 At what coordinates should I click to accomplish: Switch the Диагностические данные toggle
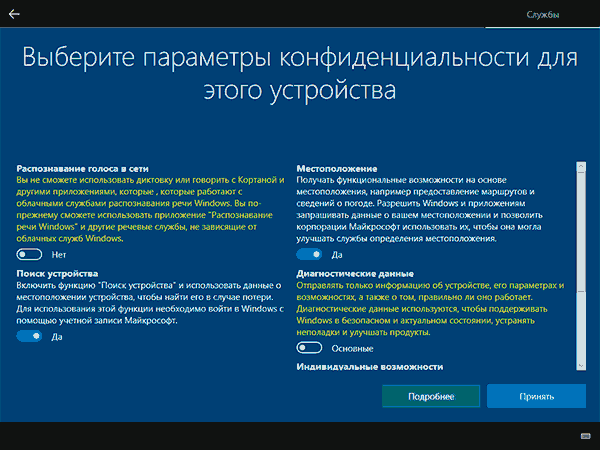click(310, 348)
